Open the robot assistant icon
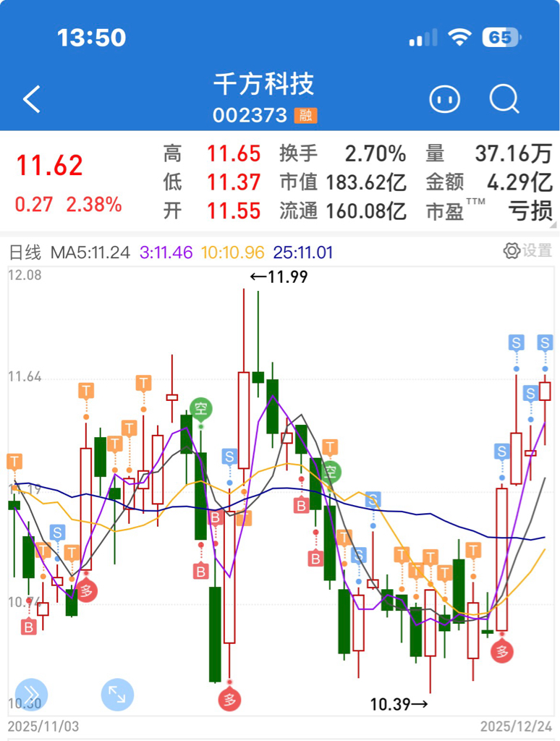The height and width of the screenshot is (741, 560). pos(444,99)
